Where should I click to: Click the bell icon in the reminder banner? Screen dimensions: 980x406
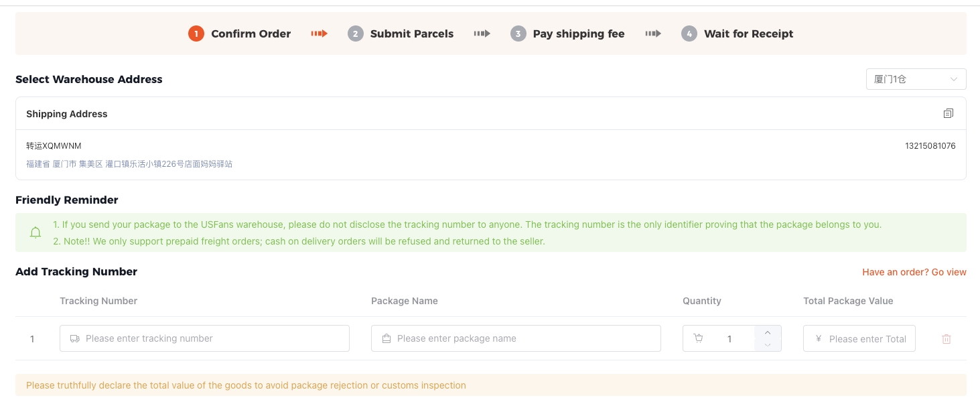tap(35, 232)
